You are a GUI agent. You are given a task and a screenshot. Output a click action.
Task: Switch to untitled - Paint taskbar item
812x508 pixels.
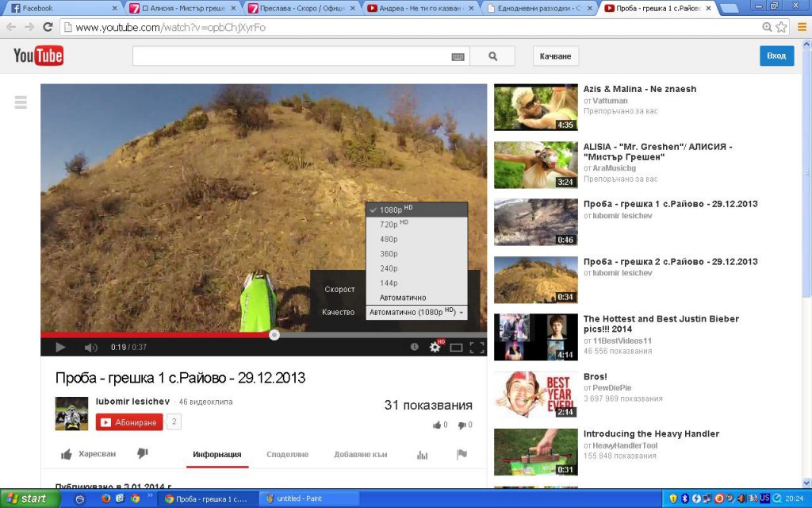click(x=308, y=498)
